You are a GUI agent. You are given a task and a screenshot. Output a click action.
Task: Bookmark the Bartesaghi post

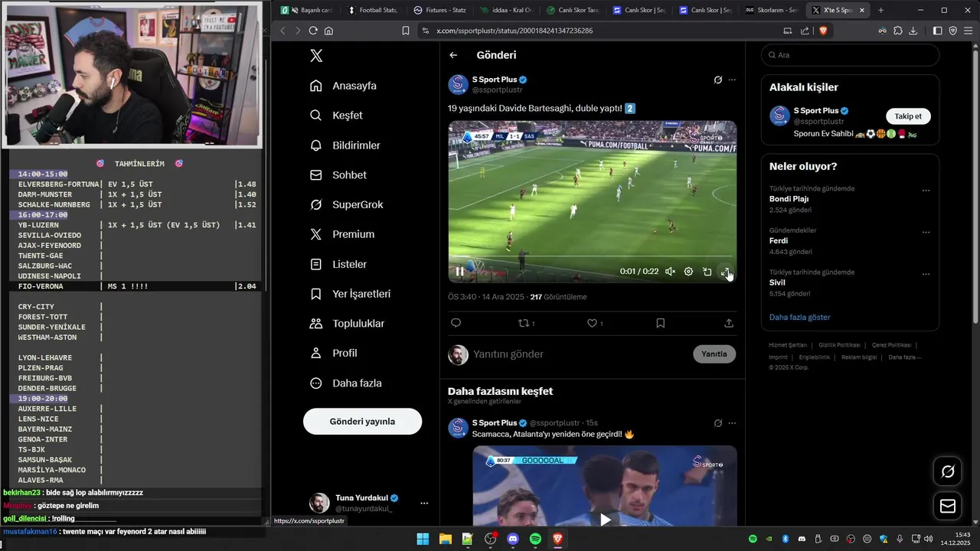[x=660, y=323]
